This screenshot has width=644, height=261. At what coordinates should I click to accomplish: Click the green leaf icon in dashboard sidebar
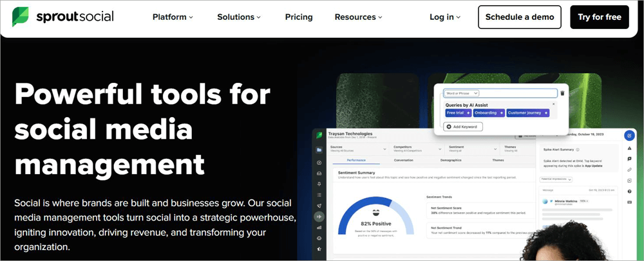[x=319, y=135]
